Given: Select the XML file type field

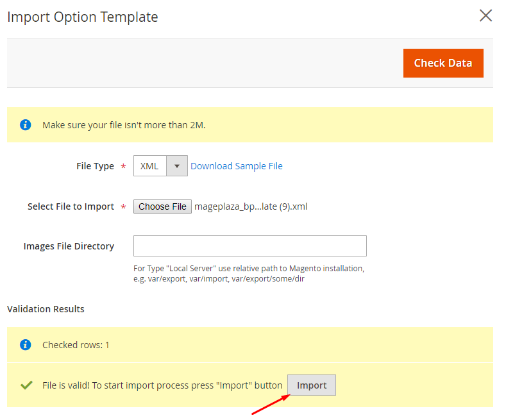Looking at the screenshot, I should coord(160,166).
